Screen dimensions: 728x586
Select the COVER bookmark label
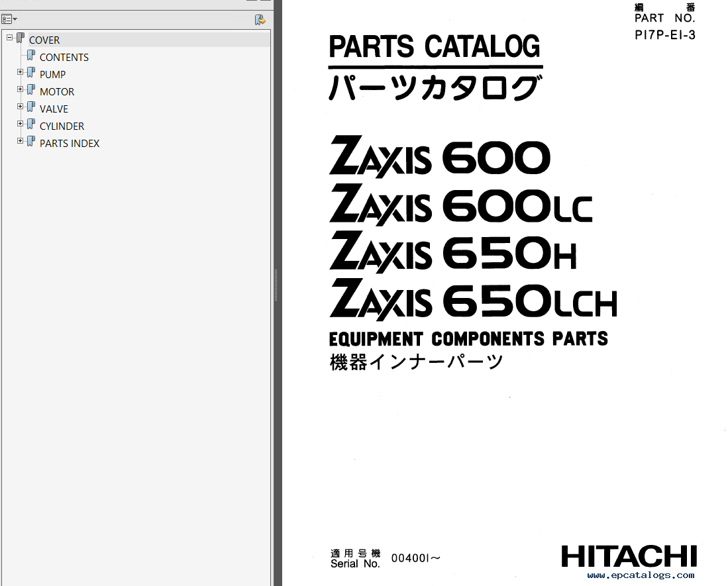click(x=44, y=40)
